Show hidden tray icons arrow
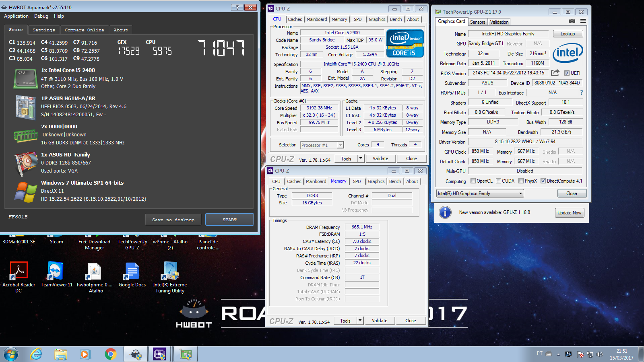The image size is (644, 362). coord(558,354)
